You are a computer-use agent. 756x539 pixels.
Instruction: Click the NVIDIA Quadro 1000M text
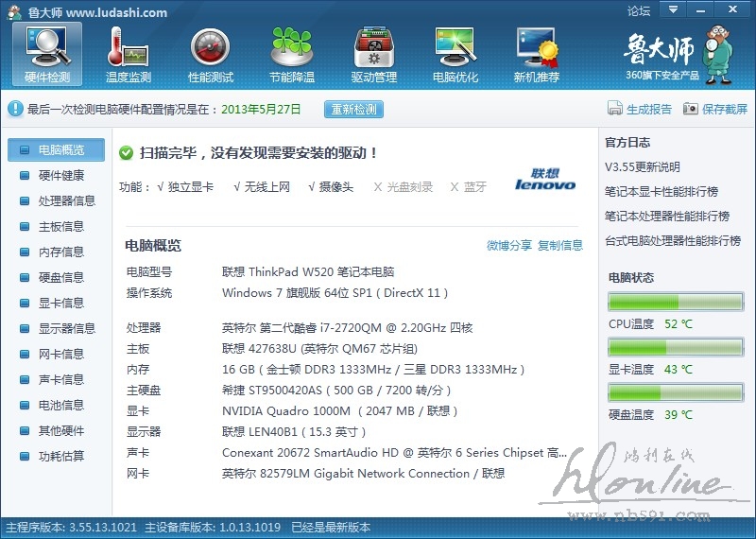[x=340, y=411]
